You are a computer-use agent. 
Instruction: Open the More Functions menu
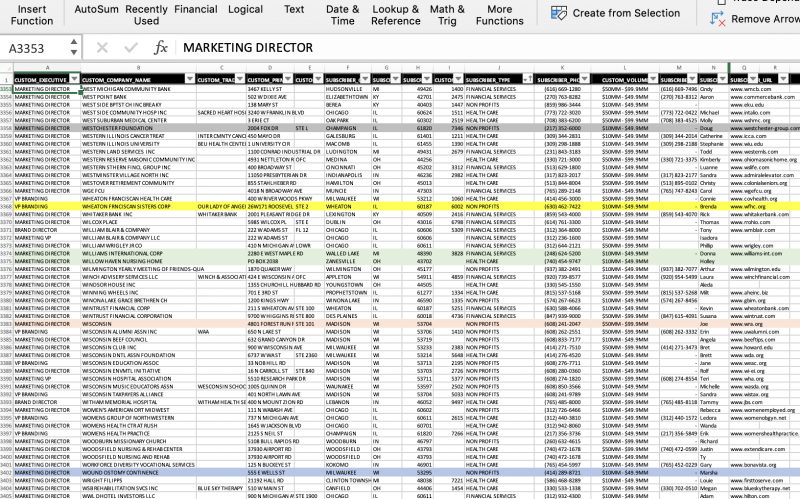(499, 15)
